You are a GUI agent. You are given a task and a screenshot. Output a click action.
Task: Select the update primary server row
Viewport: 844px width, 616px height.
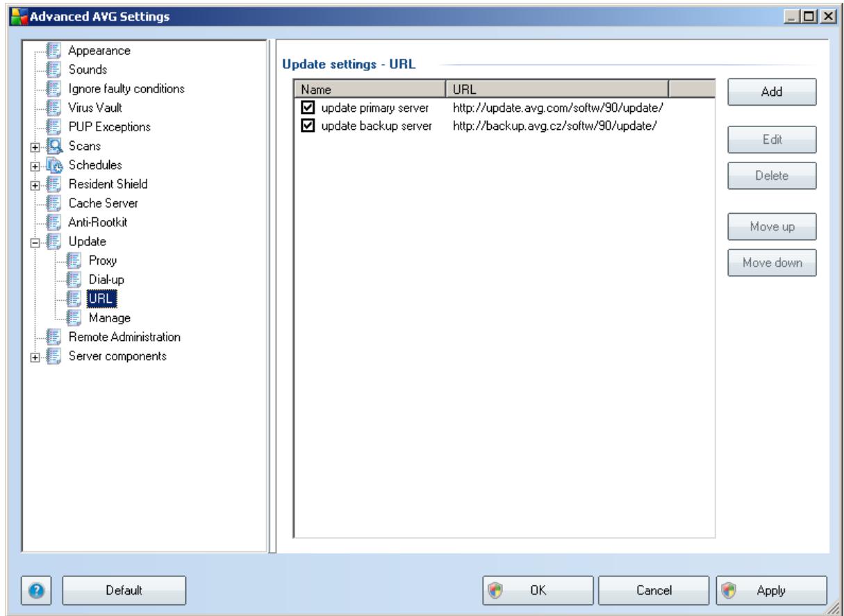click(x=505, y=107)
